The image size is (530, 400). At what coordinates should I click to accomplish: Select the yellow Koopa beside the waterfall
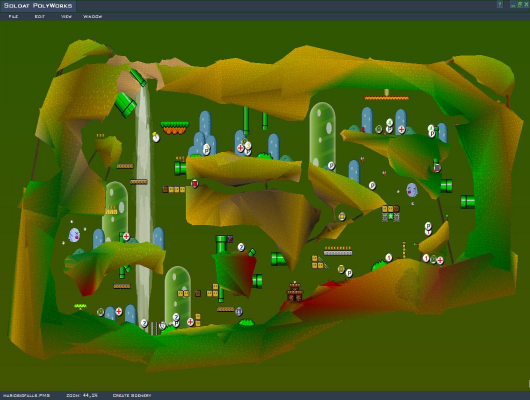click(156, 137)
